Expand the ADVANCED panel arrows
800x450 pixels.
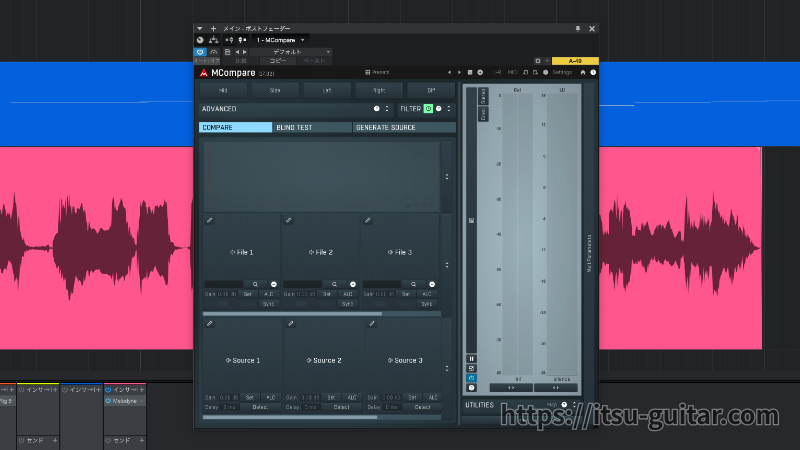point(387,109)
